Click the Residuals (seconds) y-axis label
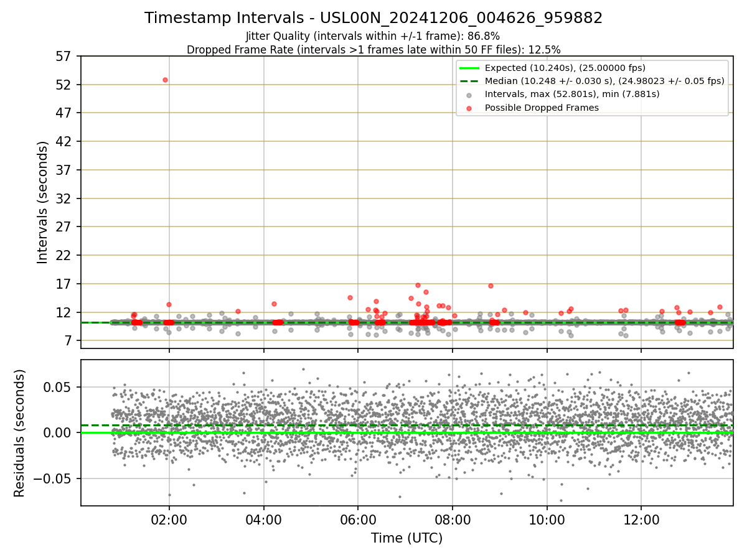The image size is (747, 560). (20, 432)
